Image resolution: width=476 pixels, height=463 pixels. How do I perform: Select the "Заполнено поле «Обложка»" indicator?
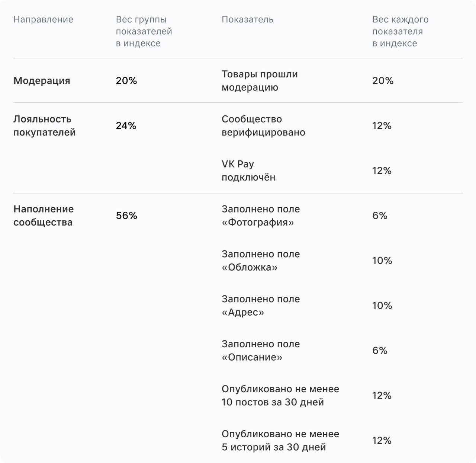coord(261,261)
